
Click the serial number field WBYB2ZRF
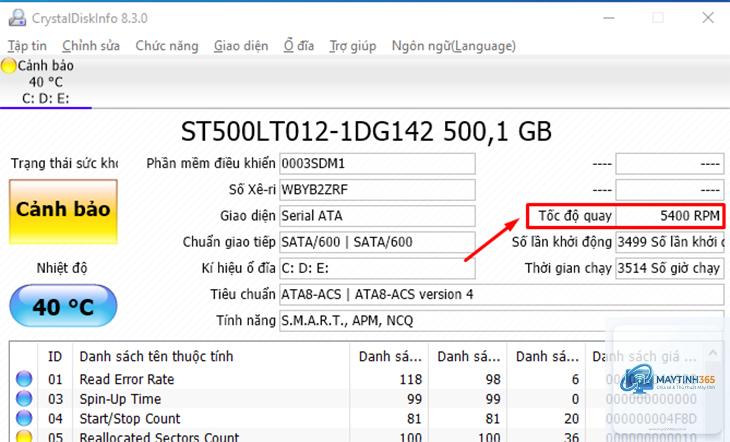pos(377,190)
